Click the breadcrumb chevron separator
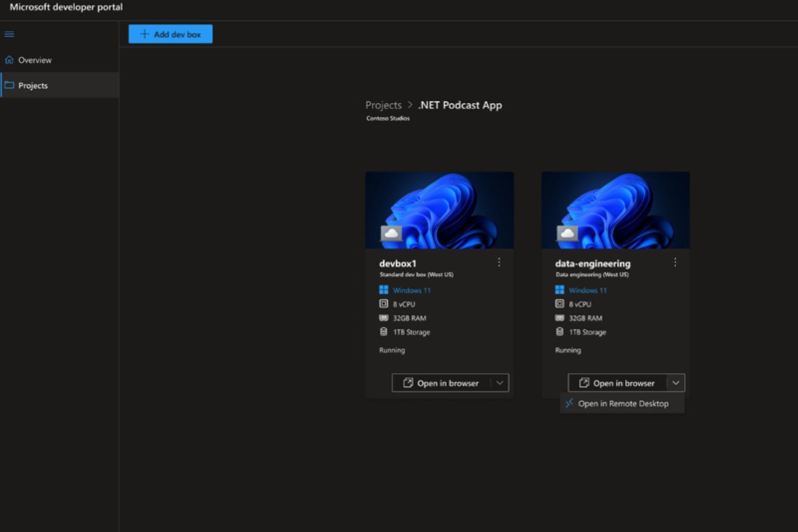798x532 pixels. pyautogui.click(x=410, y=105)
